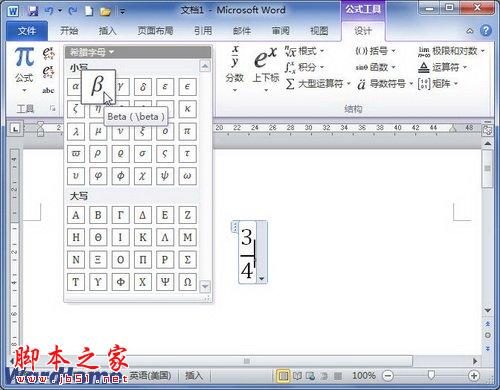Open the 函数 function menu
This screenshot has height=390, width=500.
point(375,67)
